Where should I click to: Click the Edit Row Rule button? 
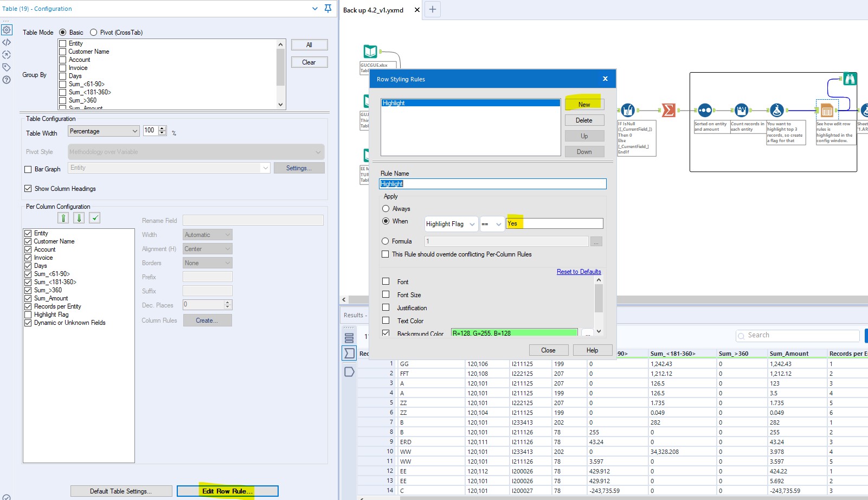(x=227, y=491)
